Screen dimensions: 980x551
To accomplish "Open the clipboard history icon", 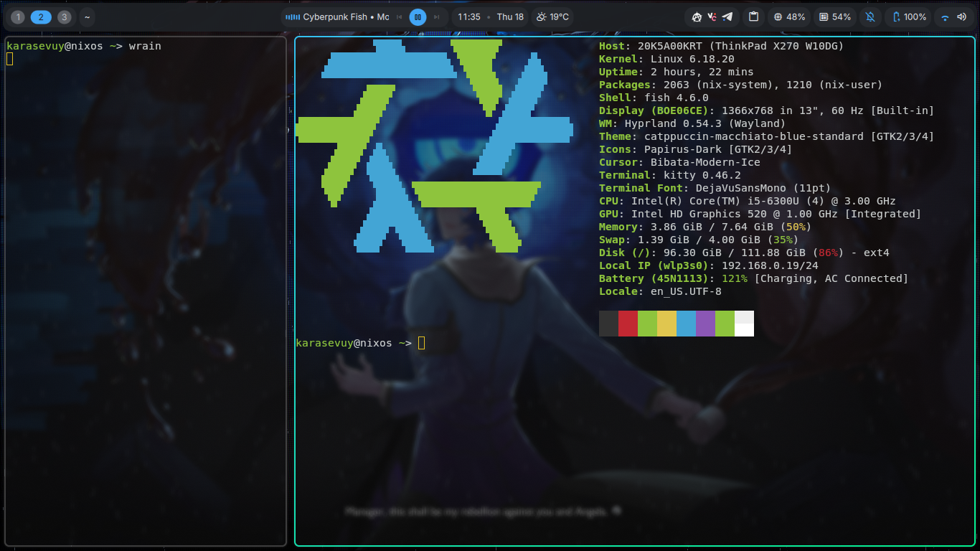I will coord(753,17).
